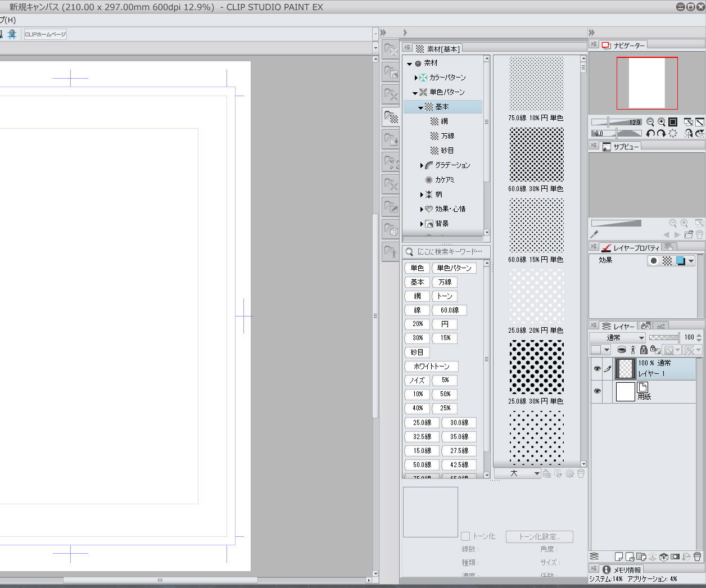Click the material search keyword field

449,252
